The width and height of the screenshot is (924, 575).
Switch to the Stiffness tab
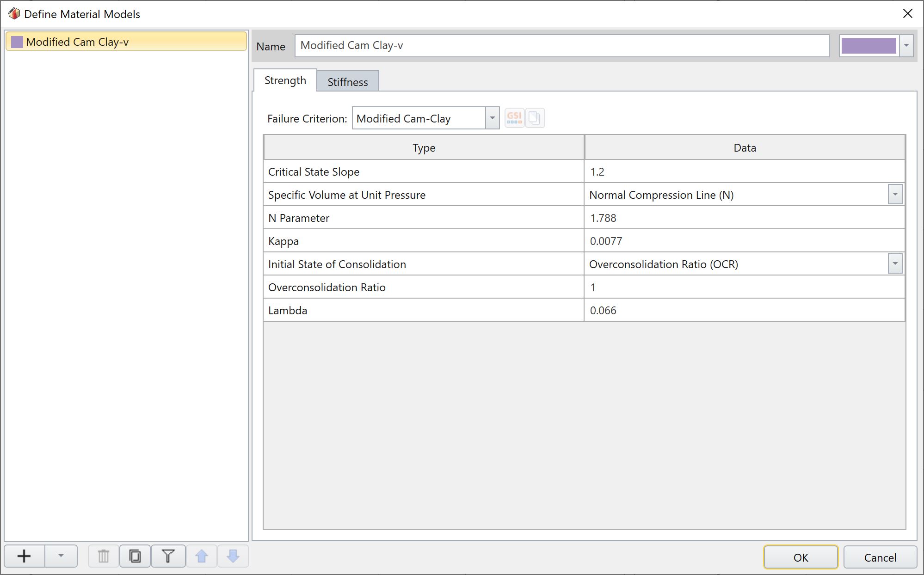(x=347, y=82)
